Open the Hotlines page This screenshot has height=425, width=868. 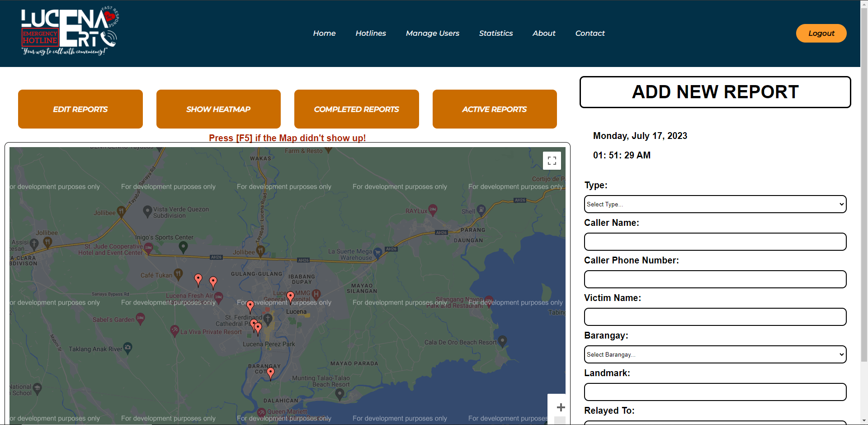pos(370,33)
